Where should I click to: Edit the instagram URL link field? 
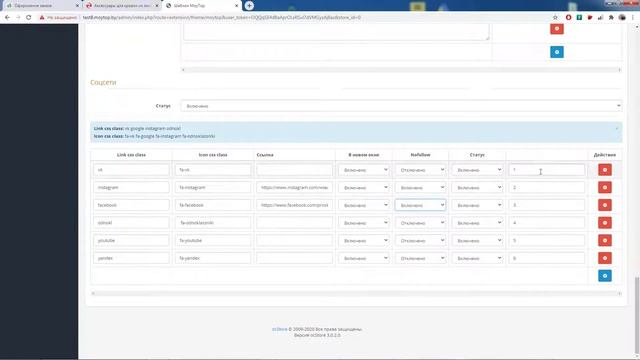click(x=294, y=187)
